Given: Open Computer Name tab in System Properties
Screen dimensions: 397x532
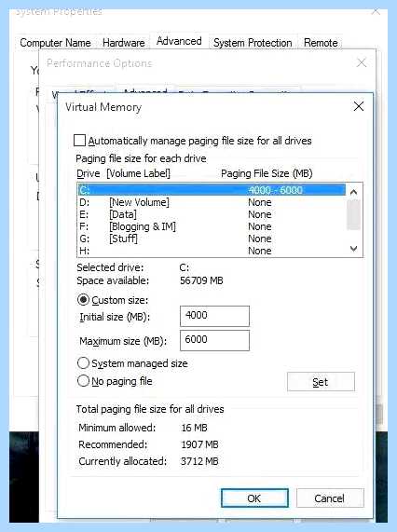Looking at the screenshot, I should [55, 43].
